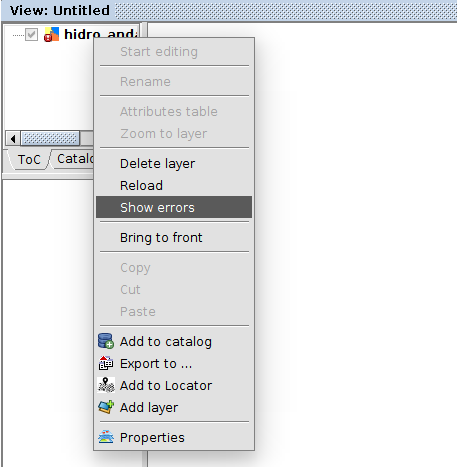Switch to the ToC tab
The width and height of the screenshot is (457, 467).
(29, 159)
